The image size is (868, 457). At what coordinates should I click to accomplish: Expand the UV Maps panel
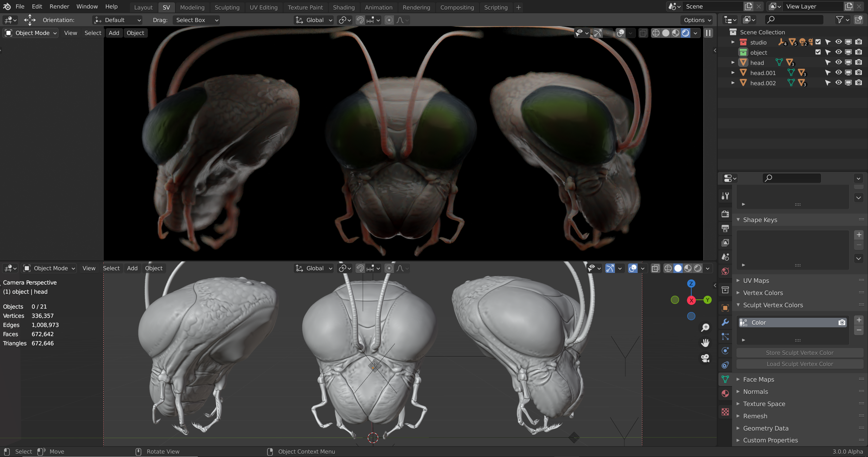pos(756,280)
